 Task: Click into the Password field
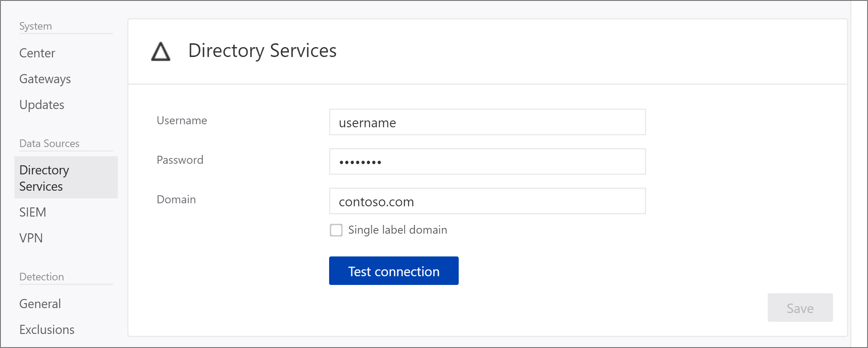point(487,161)
